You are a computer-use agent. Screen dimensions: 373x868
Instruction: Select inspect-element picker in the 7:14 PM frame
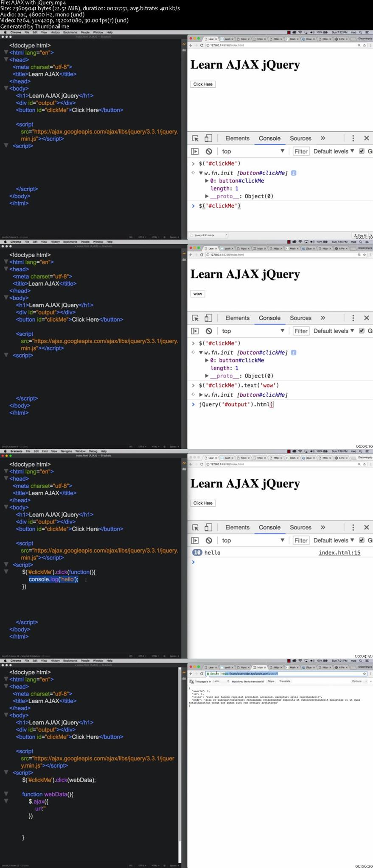pyautogui.click(x=195, y=318)
